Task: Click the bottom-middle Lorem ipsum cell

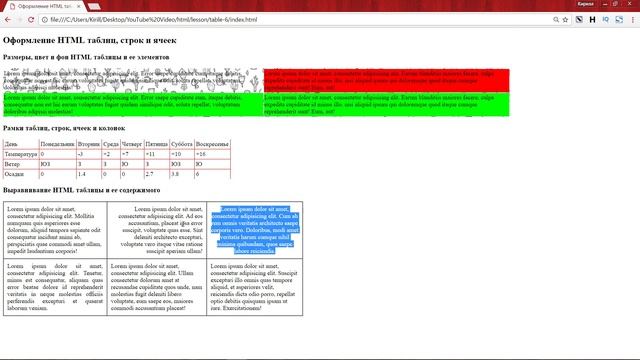Action: [157, 287]
